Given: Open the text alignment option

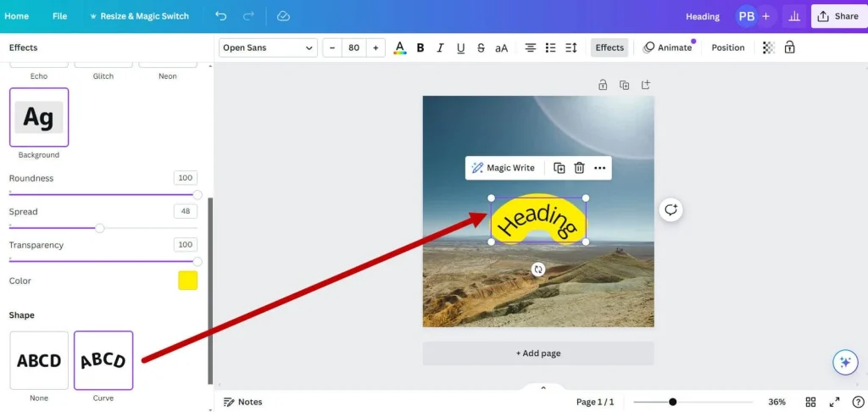Looking at the screenshot, I should tap(530, 48).
